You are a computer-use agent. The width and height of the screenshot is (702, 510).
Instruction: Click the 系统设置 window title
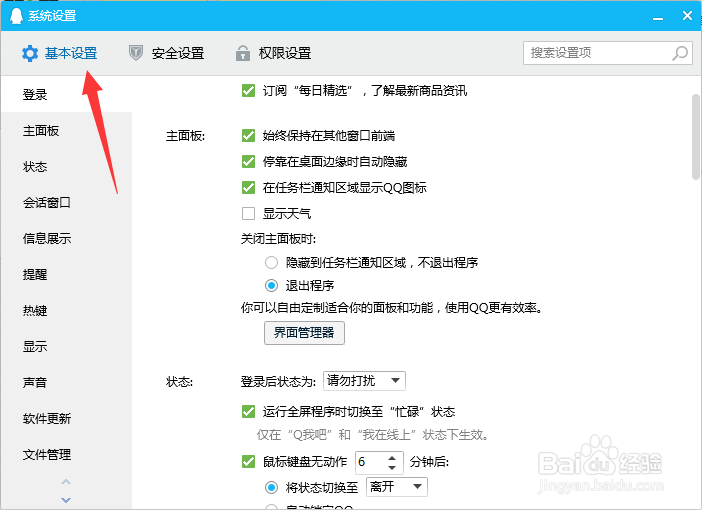[x=52, y=16]
